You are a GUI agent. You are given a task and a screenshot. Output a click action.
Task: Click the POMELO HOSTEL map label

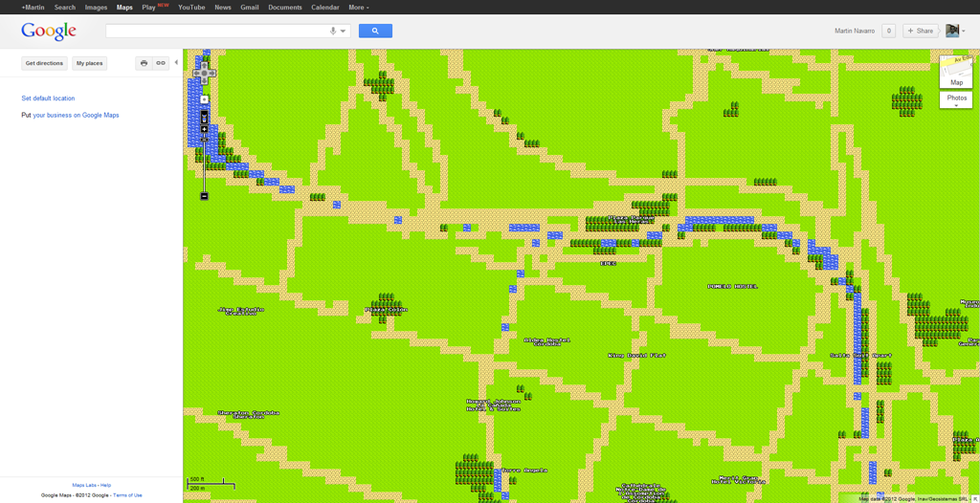pos(732,286)
